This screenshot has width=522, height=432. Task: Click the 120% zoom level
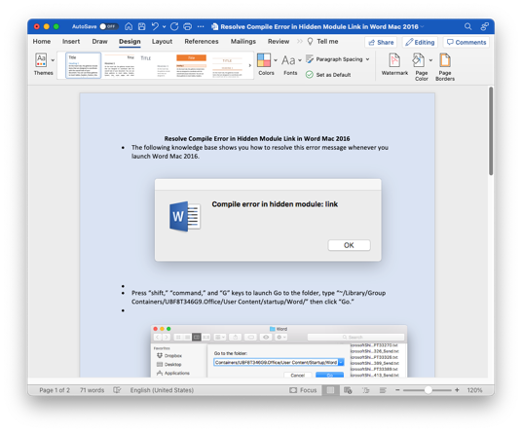click(474, 390)
